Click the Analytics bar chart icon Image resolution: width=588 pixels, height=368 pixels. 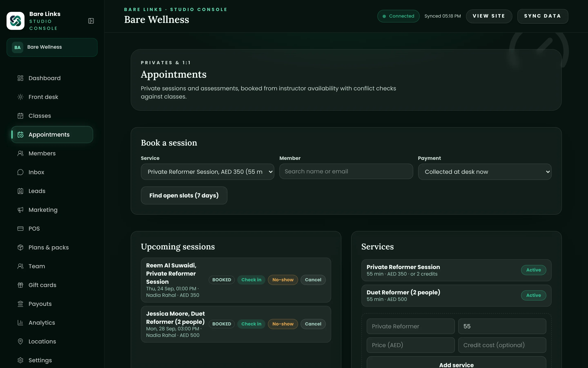[20, 323]
